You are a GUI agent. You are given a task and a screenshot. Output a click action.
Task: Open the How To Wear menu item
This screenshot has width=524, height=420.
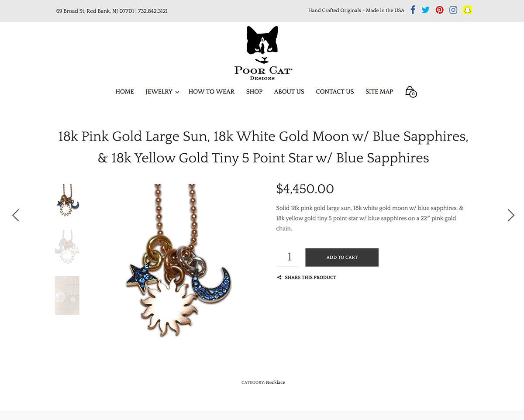pyautogui.click(x=211, y=92)
